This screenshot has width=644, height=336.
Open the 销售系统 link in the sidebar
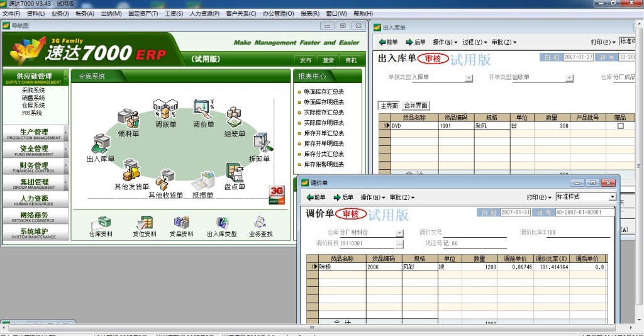click(33, 98)
